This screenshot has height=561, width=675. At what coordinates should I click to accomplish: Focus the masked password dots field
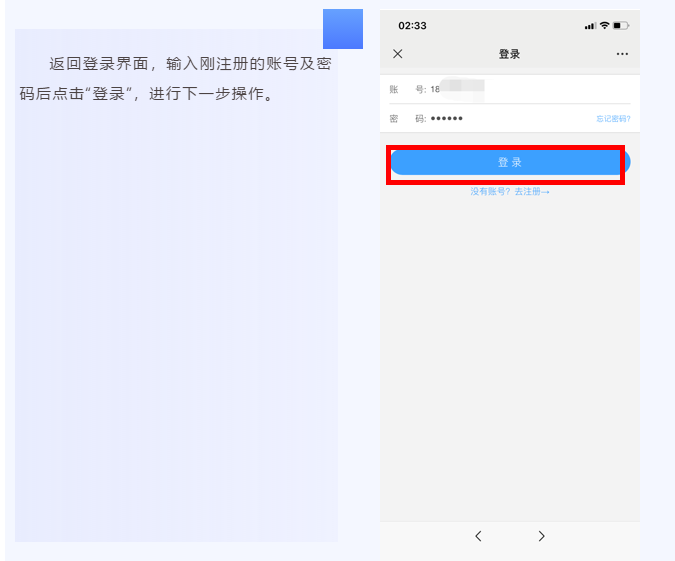pyautogui.click(x=446, y=118)
